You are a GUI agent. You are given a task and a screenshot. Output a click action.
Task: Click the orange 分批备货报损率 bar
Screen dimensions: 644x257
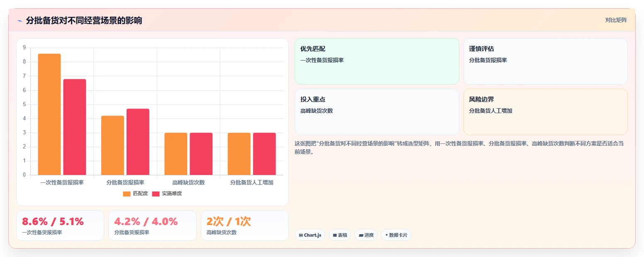coord(112,145)
